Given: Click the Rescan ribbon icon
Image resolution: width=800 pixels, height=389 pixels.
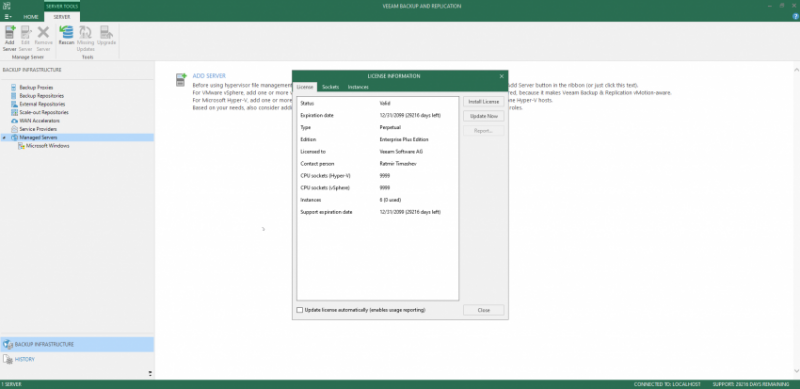Looking at the screenshot, I should pyautogui.click(x=66, y=36).
